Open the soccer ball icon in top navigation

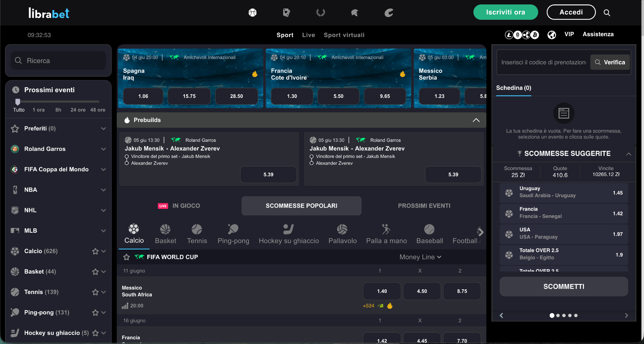pos(253,13)
